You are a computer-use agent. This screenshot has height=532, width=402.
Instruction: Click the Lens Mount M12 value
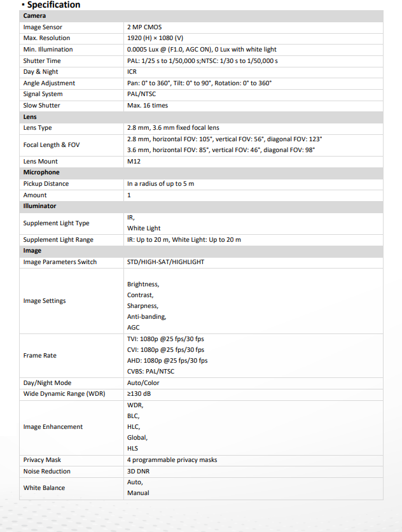[134, 162]
